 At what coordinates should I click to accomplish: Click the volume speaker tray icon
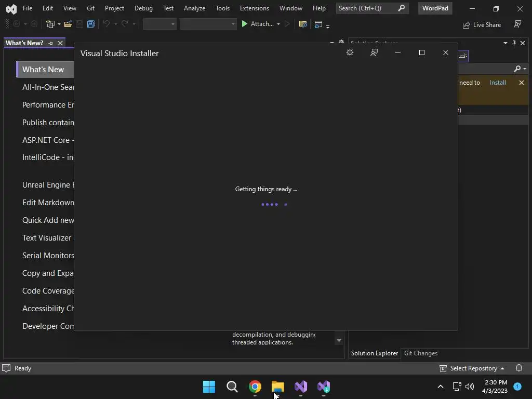[470, 387]
